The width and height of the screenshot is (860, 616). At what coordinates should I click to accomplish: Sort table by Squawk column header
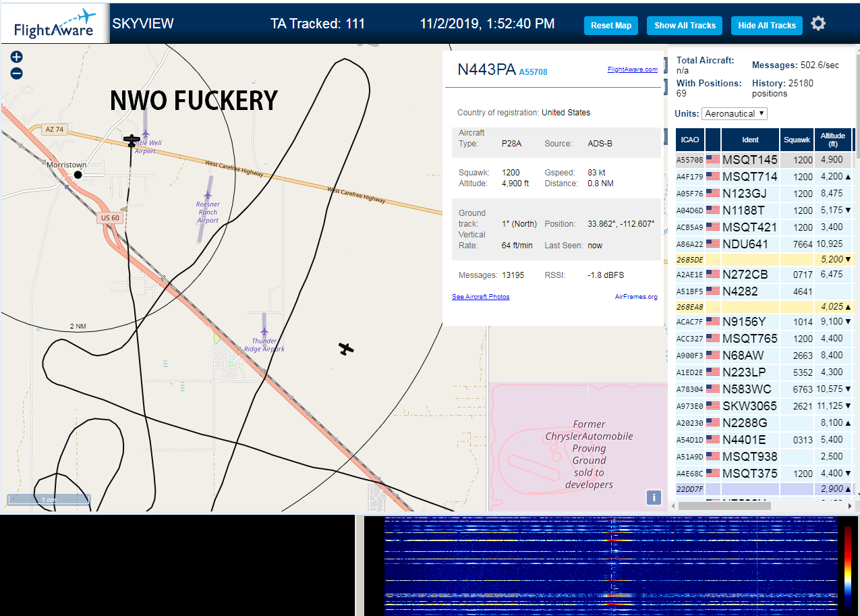click(797, 140)
